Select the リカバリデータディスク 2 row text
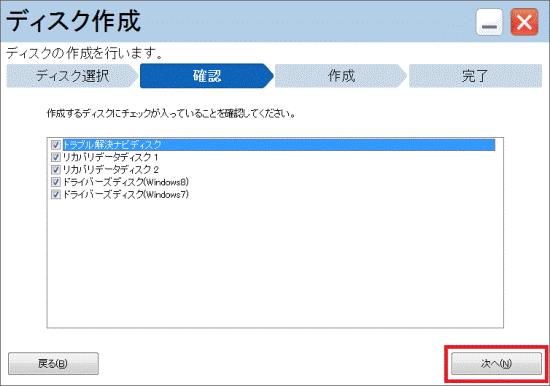 (110, 169)
